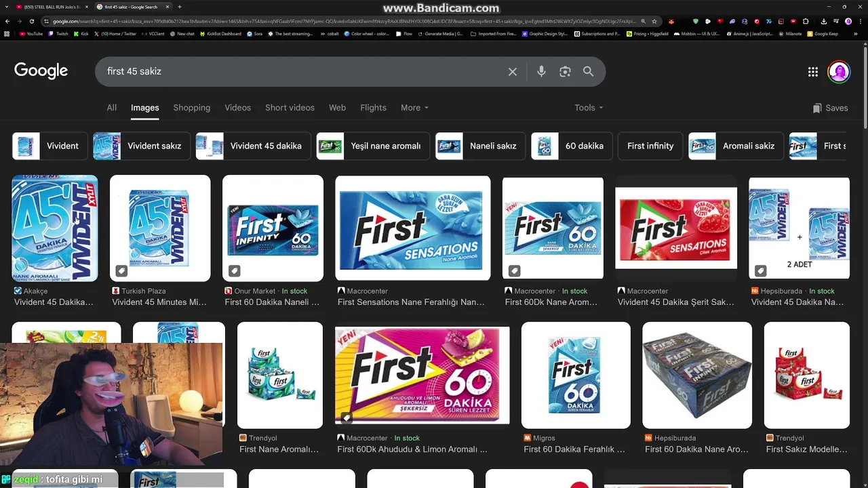Open Onur Market First Infinity 60 image
The height and width of the screenshot is (488, 868).
point(273,228)
